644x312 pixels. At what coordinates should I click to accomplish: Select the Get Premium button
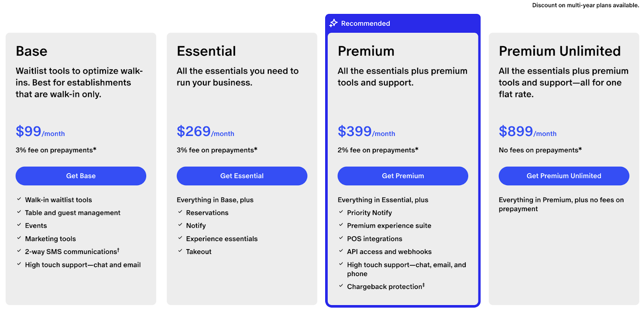click(x=403, y=176)
